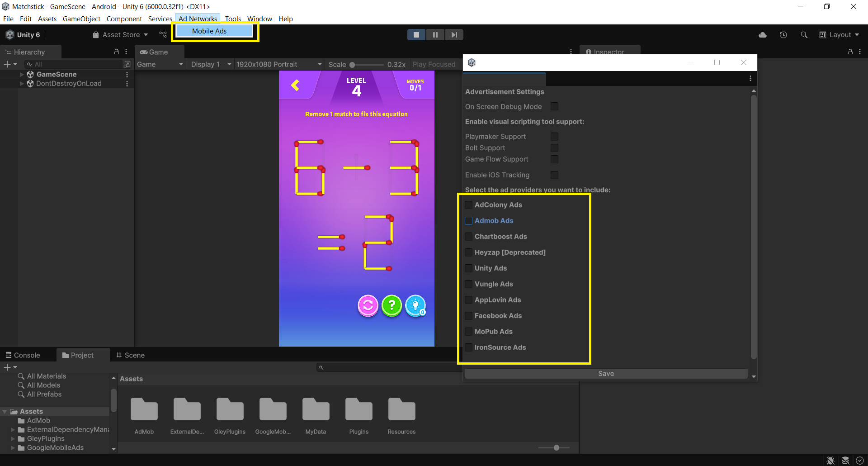Click the blue lightbulb hint button

tap(415, 306)
